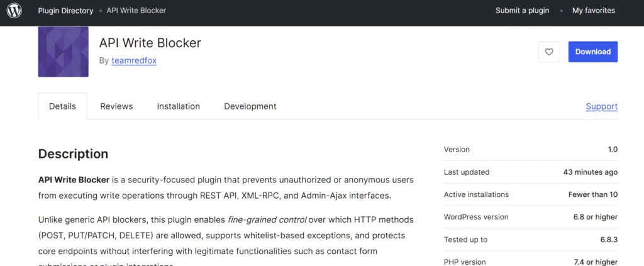This screenshot has width=644, height=266.
Task: Click '6.8 or higher' value
Action: click(x=596, y=217)
